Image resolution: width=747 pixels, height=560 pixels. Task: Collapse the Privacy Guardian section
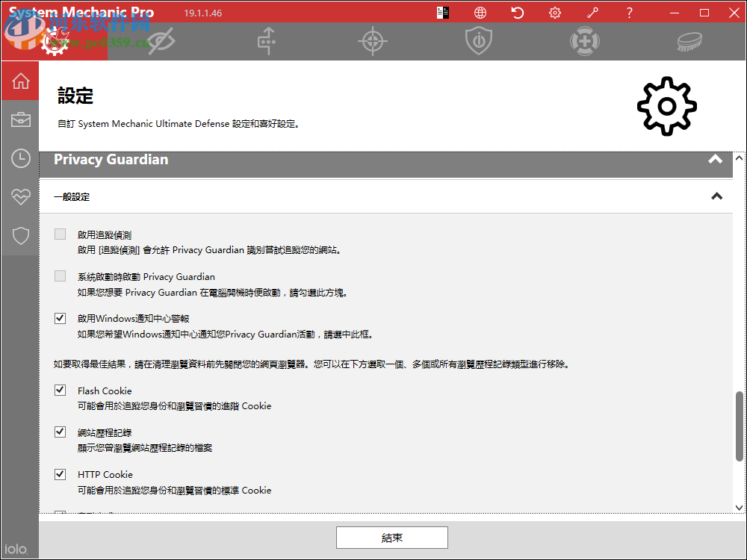715,159
